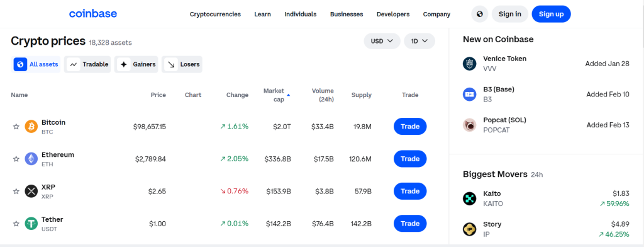Click the Ethereum coin logo
Screen dimensions: 644x247
[31, 159]
